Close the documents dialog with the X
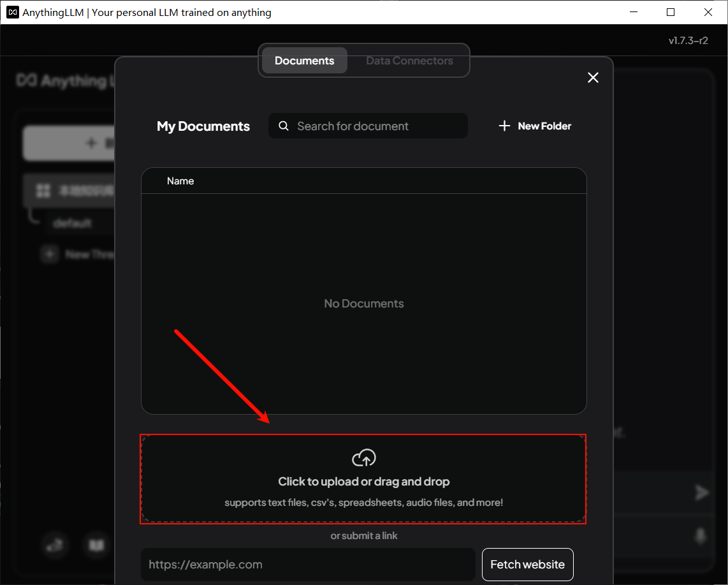The width and height of the screenshot is (728, 585). click(593, 78)
